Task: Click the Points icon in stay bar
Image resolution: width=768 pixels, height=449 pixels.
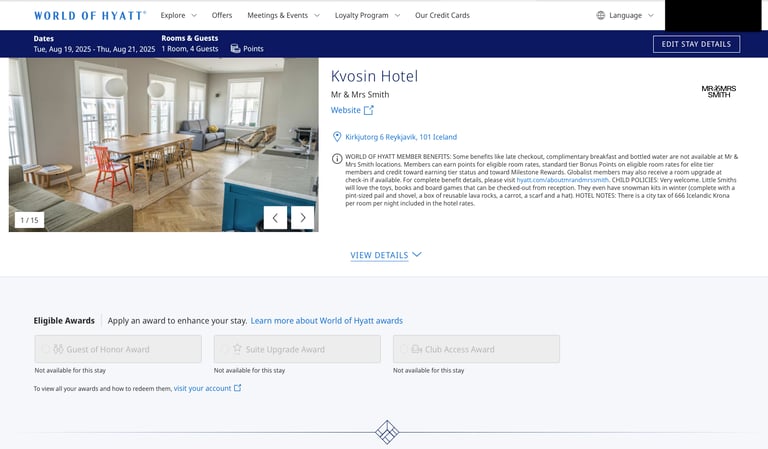Action: 235,48
